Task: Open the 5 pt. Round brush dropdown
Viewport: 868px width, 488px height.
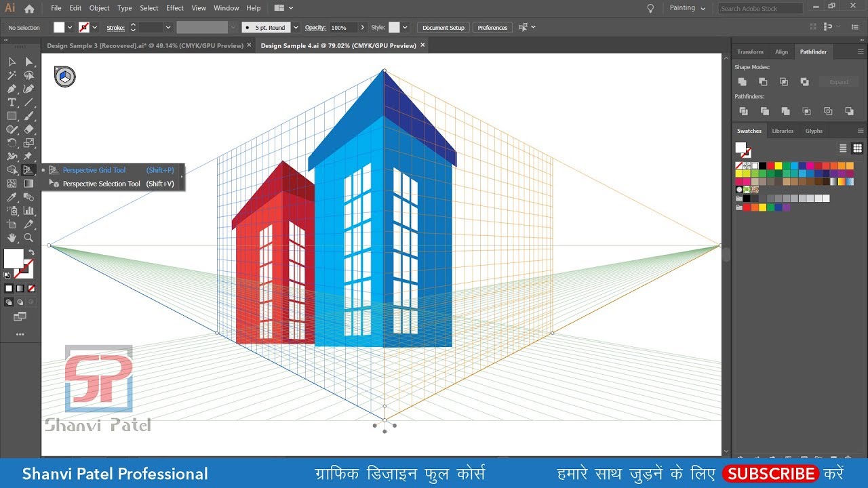Action: [x=296, y=28]
